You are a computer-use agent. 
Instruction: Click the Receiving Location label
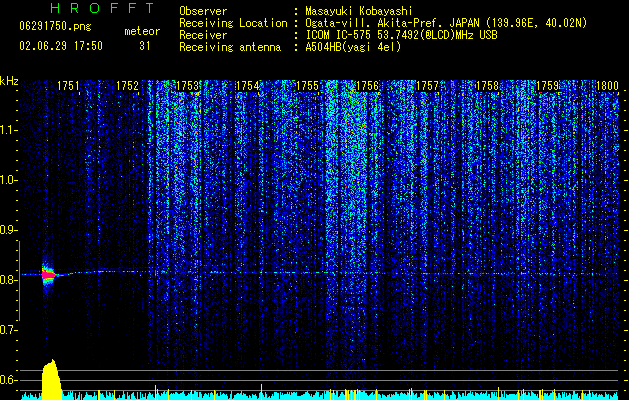point(233,23)
